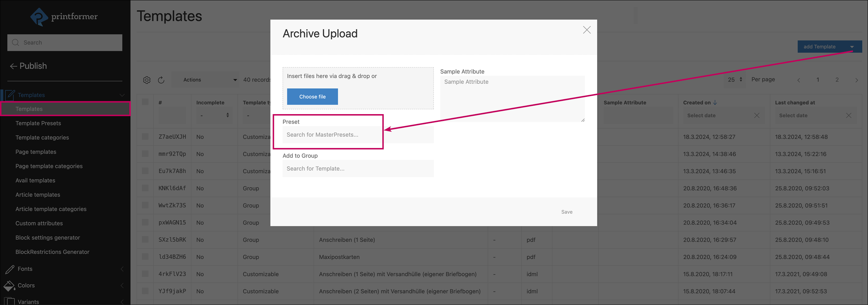Select Block settings generator menu item

tap(48, 238)
